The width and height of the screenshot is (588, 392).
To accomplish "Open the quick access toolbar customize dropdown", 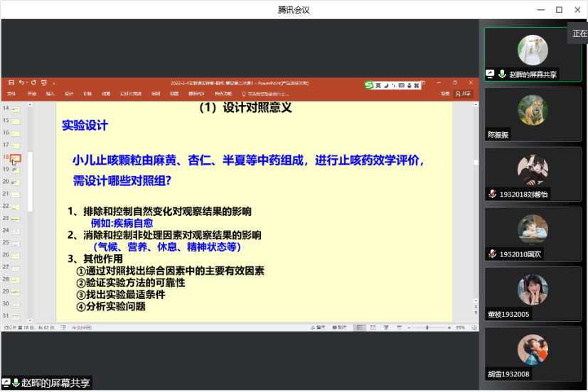I will pos(53,83).
